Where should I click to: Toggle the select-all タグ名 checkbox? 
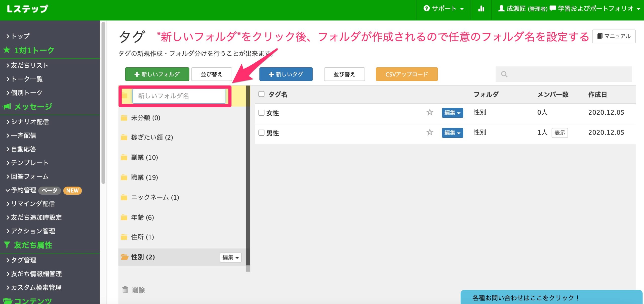(x=261, y=94)
